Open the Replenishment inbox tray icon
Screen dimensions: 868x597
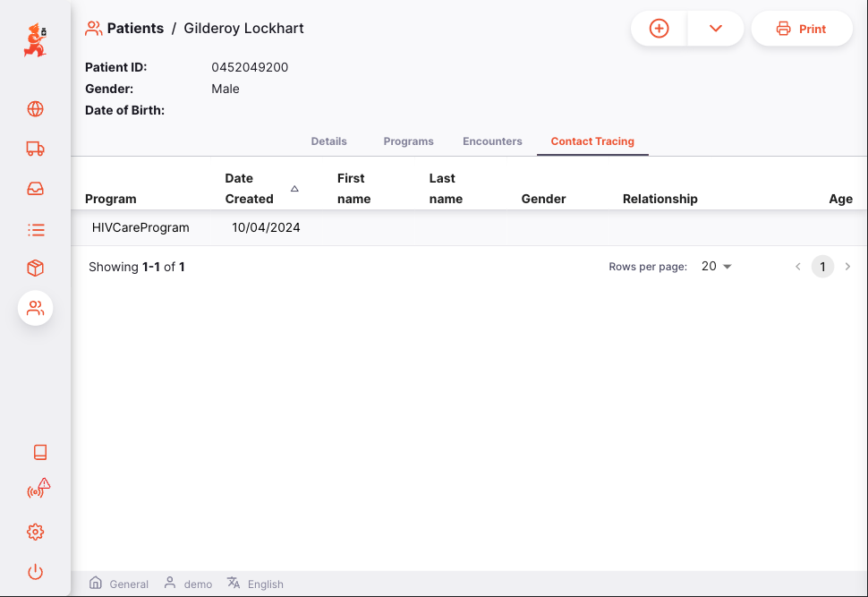[36, 189]
